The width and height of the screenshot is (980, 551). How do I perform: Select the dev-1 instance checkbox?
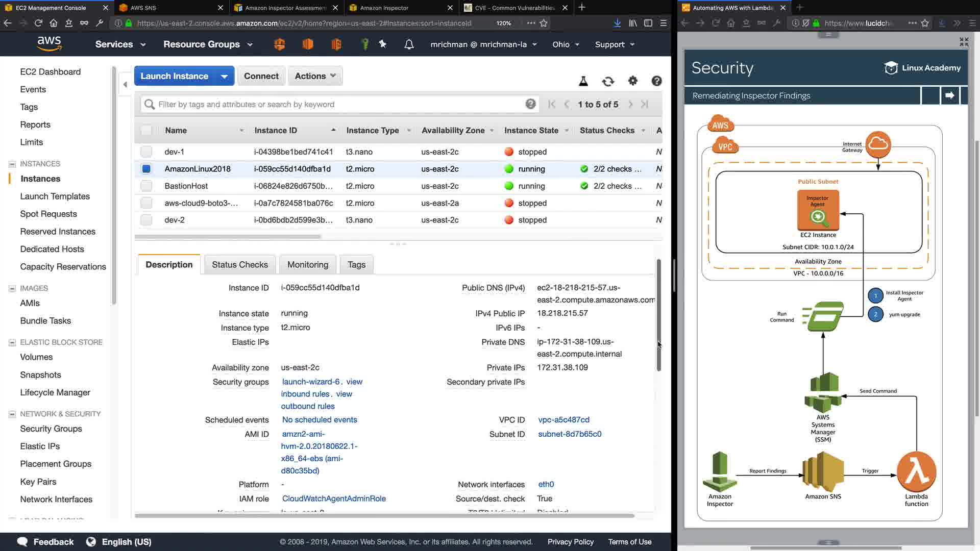(x=146, y=152)
